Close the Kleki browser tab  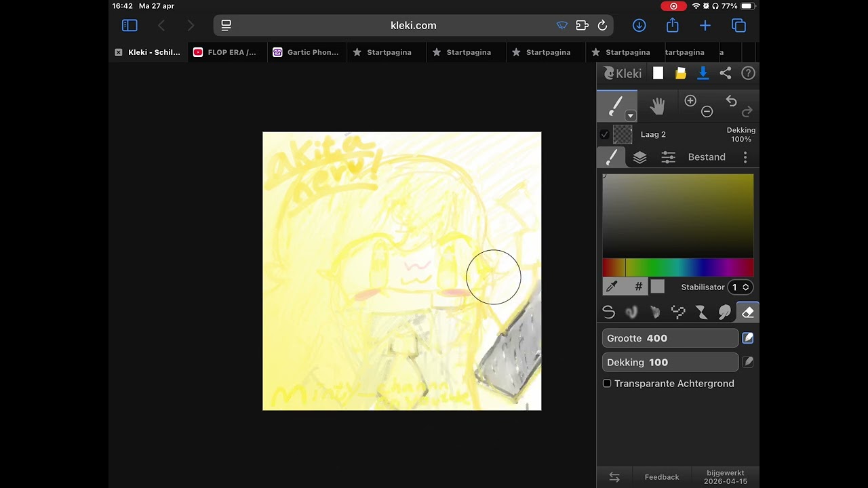pyautogui.click(x=119, y=52)
